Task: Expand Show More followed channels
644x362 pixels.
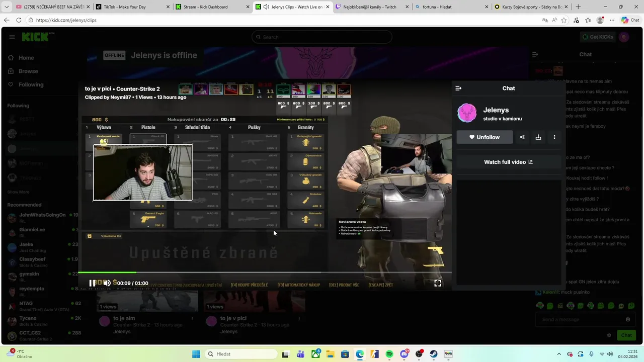Action: (x=18, y=192)
